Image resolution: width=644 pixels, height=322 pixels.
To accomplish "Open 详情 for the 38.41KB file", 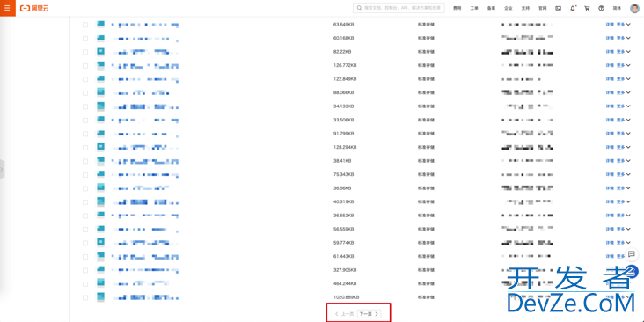I will pos(610,161).
